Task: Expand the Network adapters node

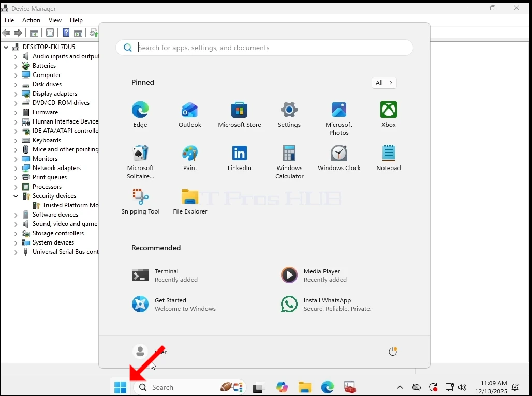Action: (16, 168)
